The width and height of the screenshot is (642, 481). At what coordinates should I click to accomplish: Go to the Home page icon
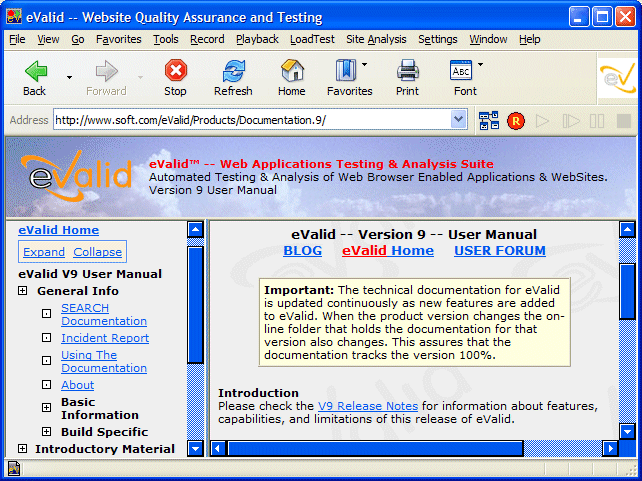(x=292, y=78)
